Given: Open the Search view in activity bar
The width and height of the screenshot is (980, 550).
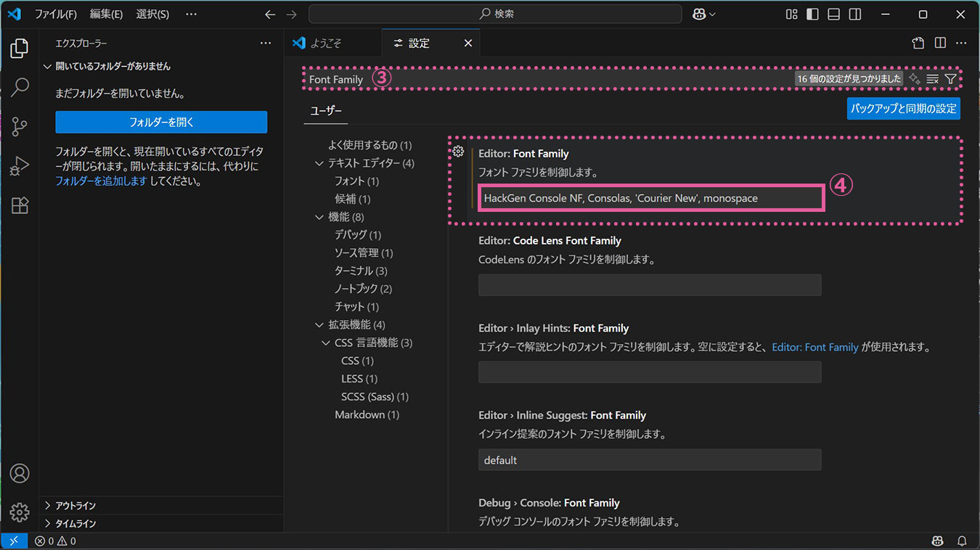Looking at the screenshot, I should coord(20,88).
